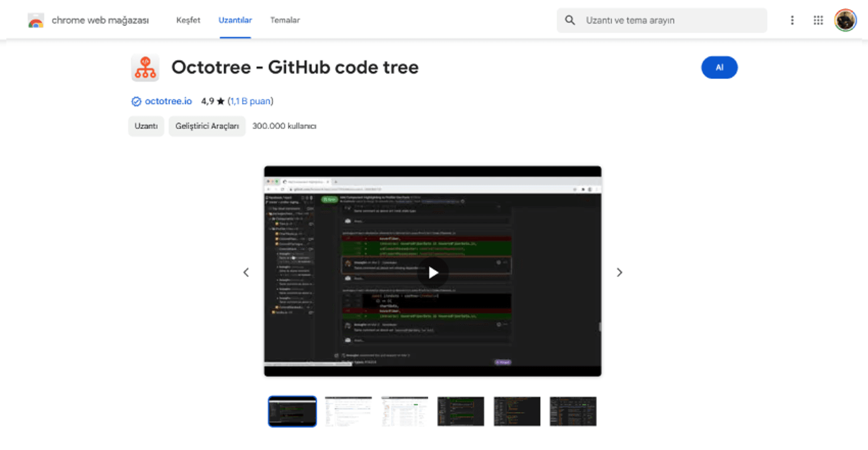Open the Google apps grid
The image size is (868, 450).
tap(818, 20)
